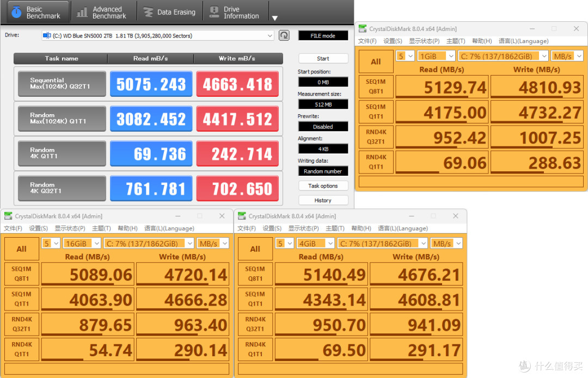The height and width of the screenshot is (378, 588).
Task: Toggle the Prewrite Disabled setting
Action: [323, 127]
